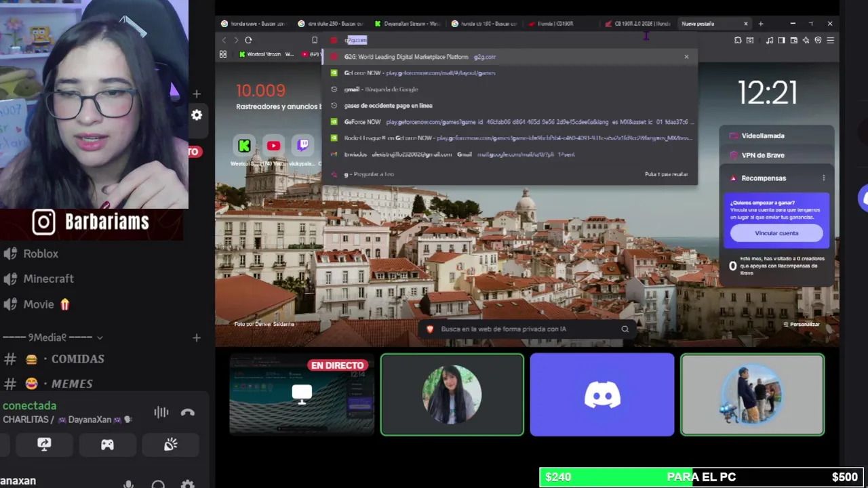Open Brave VPN toolbar icon
The width and height of the screenshot is (868, 488).
tap(818, 41)
